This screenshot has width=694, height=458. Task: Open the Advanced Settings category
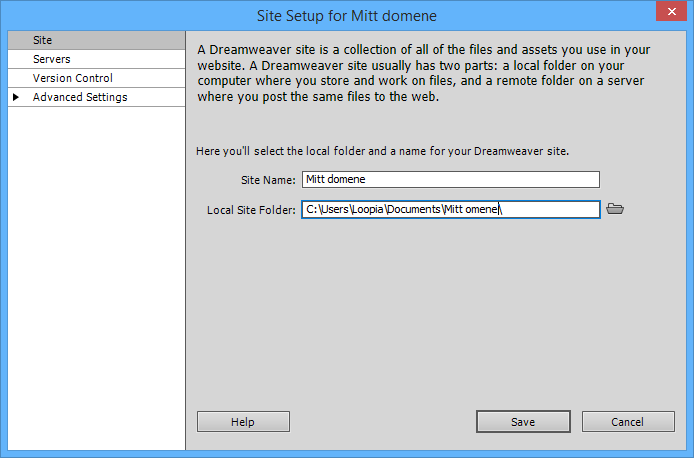96,97
